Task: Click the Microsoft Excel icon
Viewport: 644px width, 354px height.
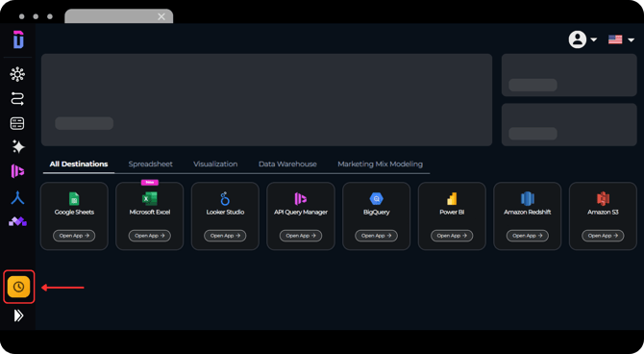Action: click(x=150, y=199)
